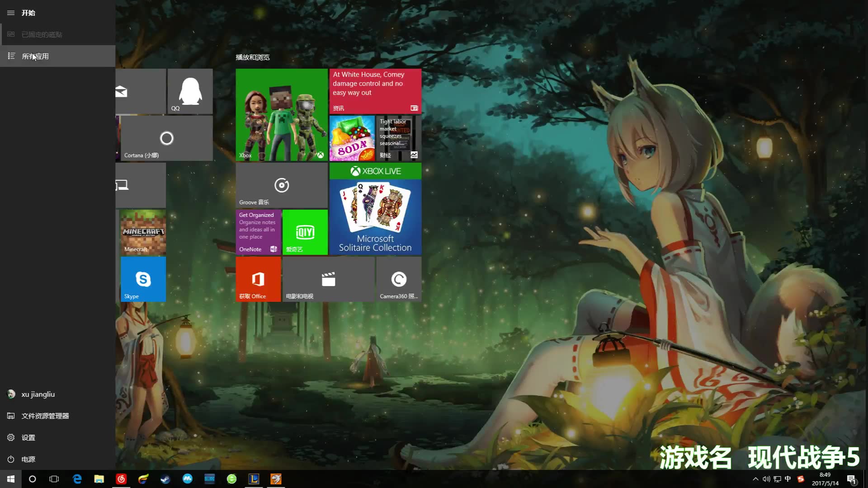868x488 pixels.
Task: Click the 播放和浏览 group heading
Action: click(253, 57)
